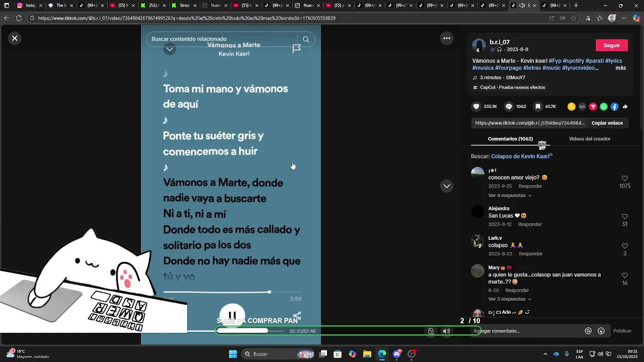Share the video to WhatsApp

point(604,107)
